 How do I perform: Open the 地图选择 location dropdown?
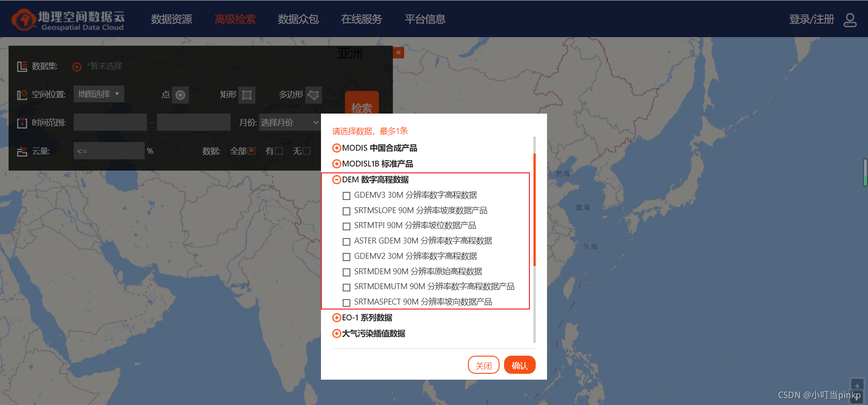(99, 94)
